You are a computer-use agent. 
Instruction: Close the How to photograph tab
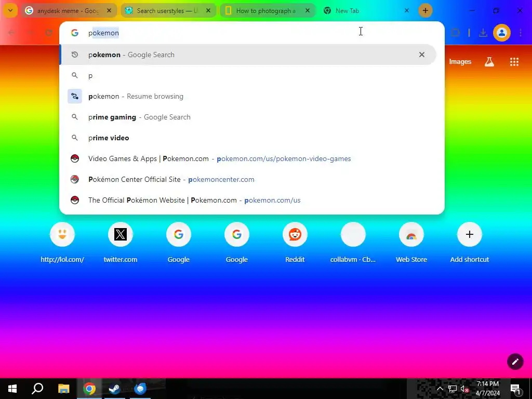(x=308, y=11)
